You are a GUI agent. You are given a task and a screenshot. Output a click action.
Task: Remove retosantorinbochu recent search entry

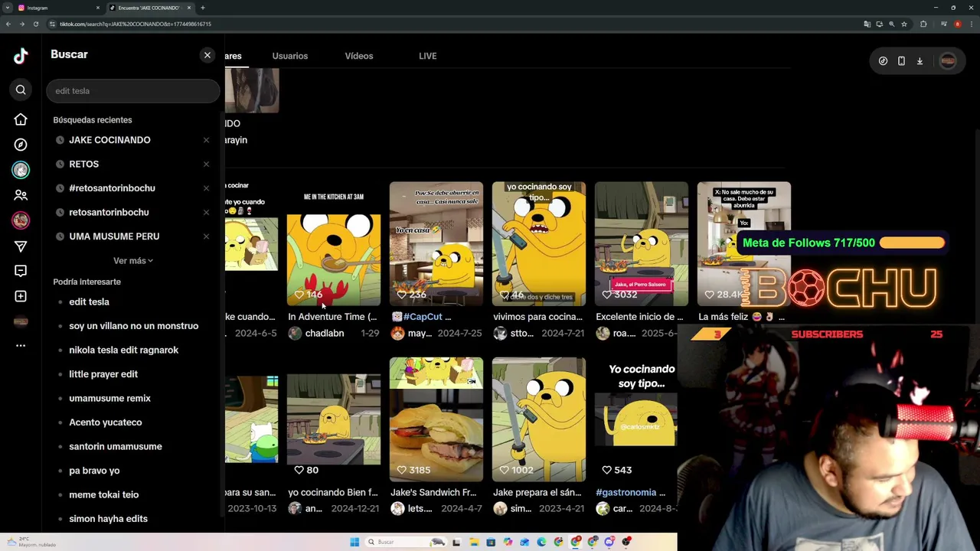(x=206, y=212)
